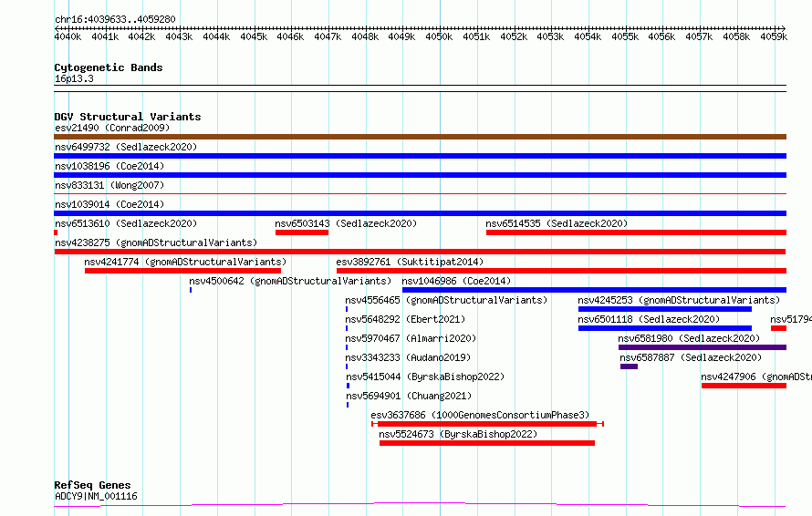Click the 4040k ruler position
This screenshot has width=812, height=516.
[x=68, y=36]
